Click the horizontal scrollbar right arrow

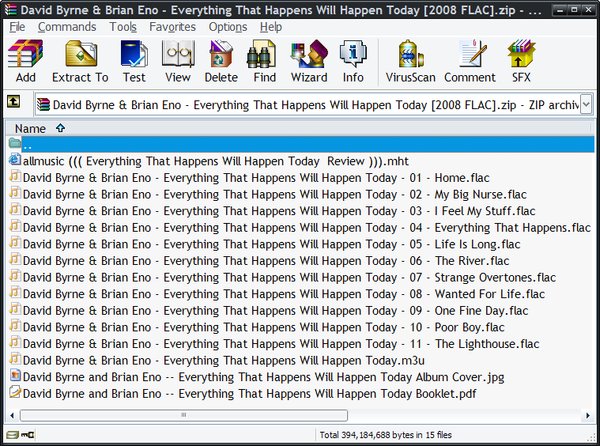pos(588,415)
